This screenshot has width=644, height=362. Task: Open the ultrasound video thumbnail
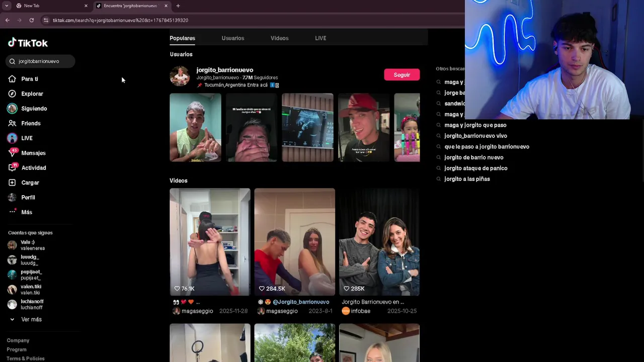(x=307, y=128)
